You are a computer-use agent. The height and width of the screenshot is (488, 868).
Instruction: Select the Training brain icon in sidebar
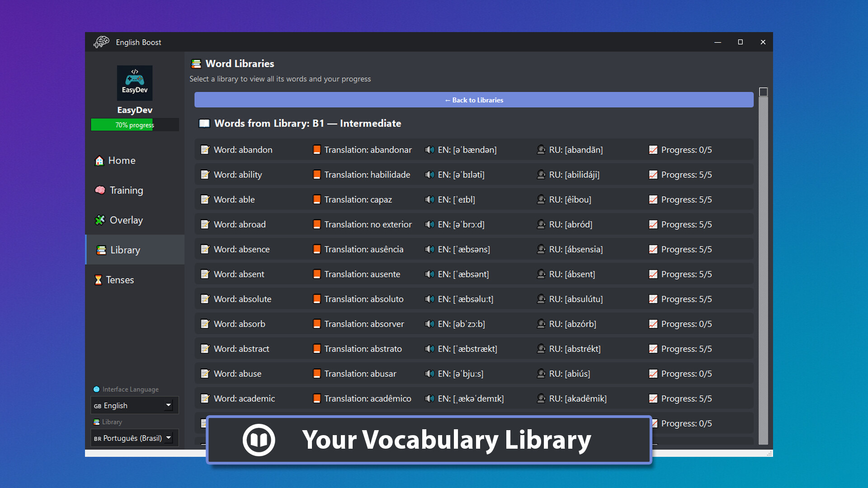[x=99, y=190]
